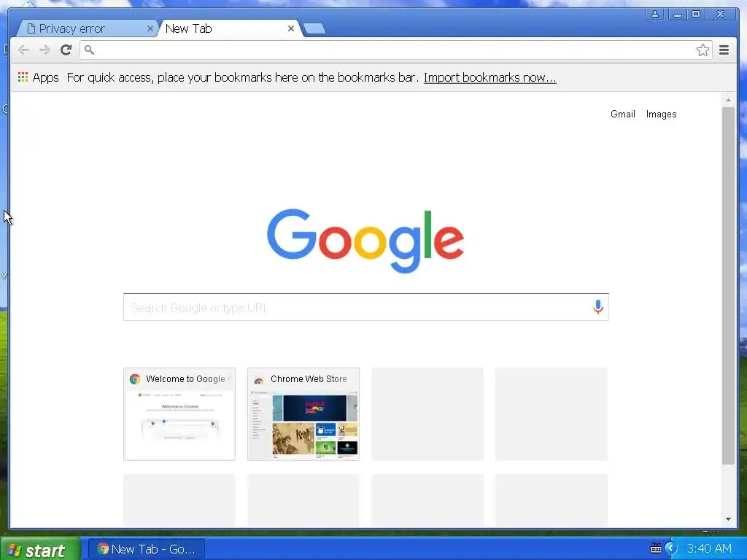The height and width of the screenshot is (560, 747).
Task: Click the 3:40 AM clock
Action: [x=709, y=549]
